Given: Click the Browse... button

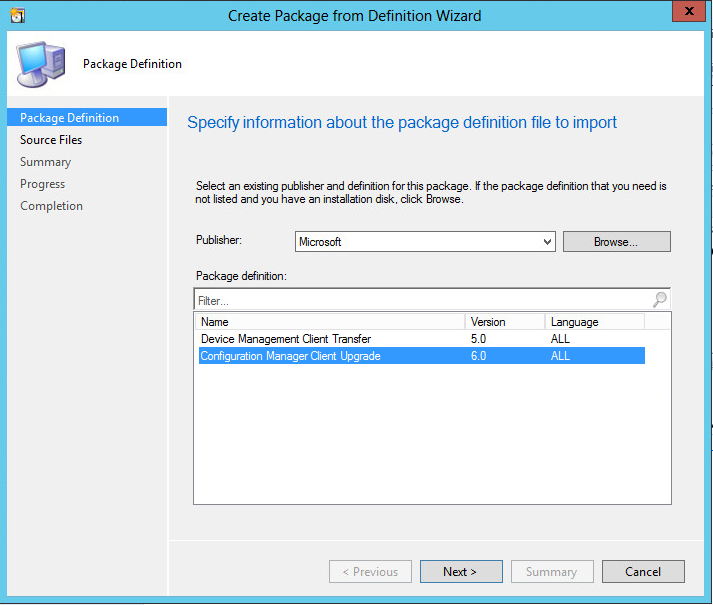Looking at the screenshot, I should (616, 242).
